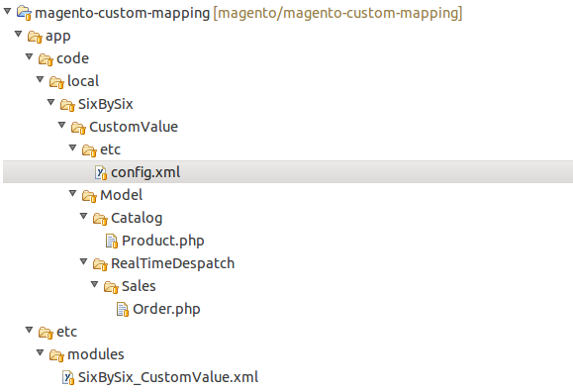Click the CustomValue folder icon
573x392 pixels.
(x=78, y=128)
